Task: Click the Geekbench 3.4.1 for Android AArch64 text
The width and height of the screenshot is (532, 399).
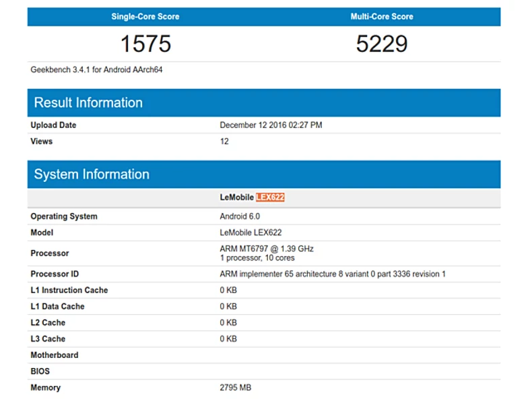Action: click(96, 69)
